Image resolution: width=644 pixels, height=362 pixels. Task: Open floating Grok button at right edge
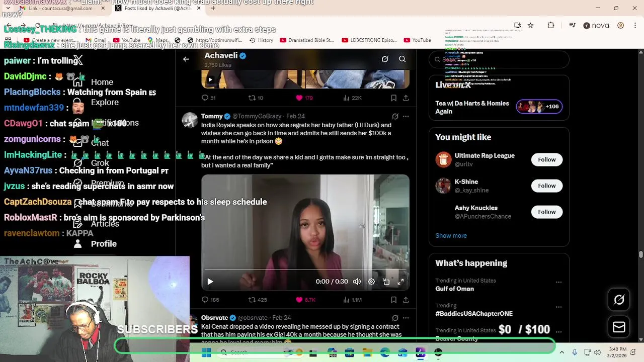(619, 300)
